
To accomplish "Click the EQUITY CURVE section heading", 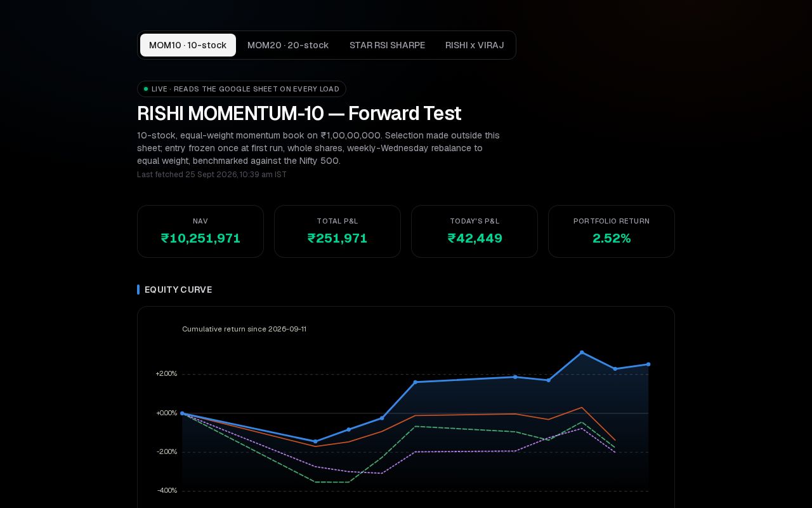I will 178,290.
